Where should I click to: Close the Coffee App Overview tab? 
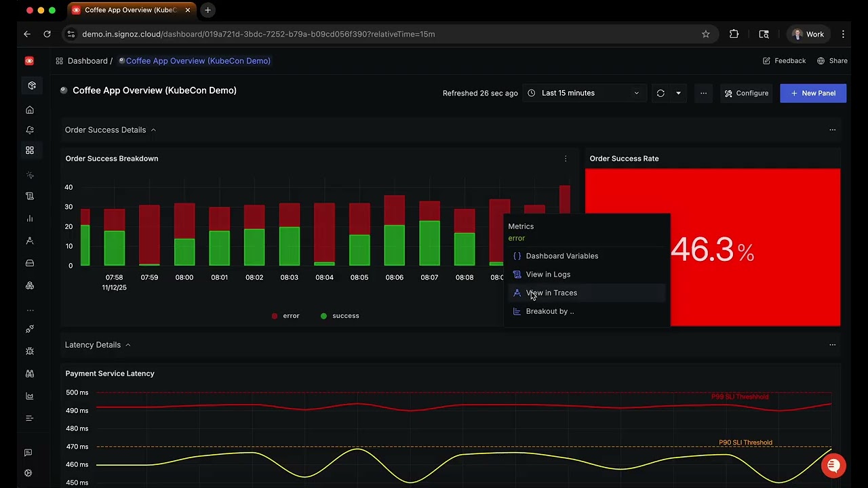click(x=188, y=10)
